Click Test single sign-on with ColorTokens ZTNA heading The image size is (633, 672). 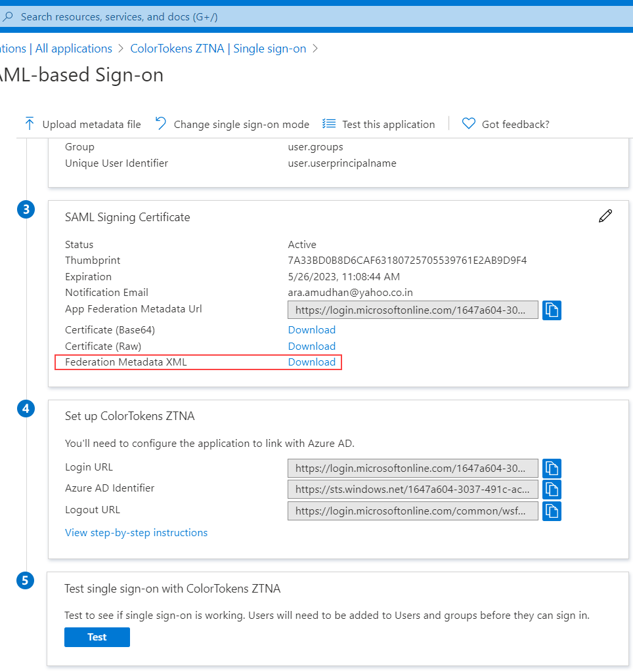point(173,589)
